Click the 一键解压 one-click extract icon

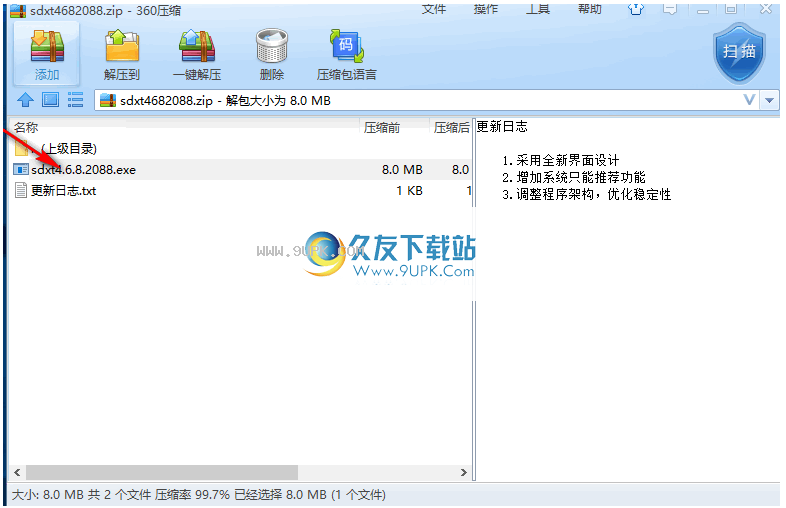pyautogui.click(x=197, y=54)
